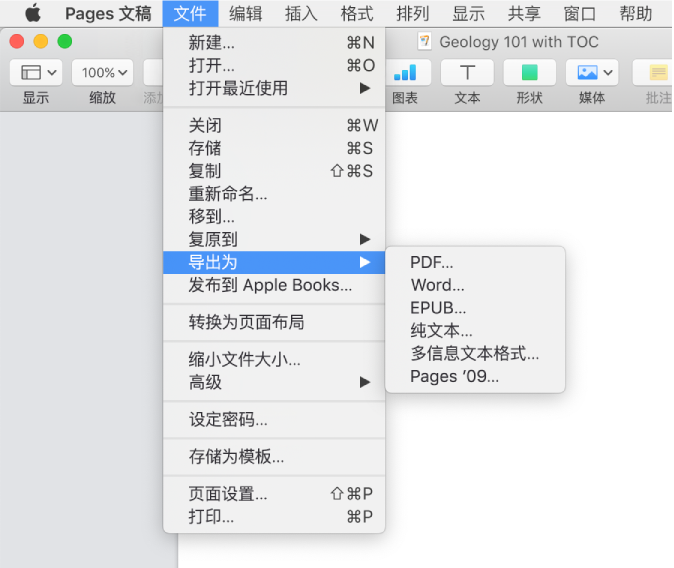
Task: Choose 存储 from the File menu
Action: click(274, 148)
